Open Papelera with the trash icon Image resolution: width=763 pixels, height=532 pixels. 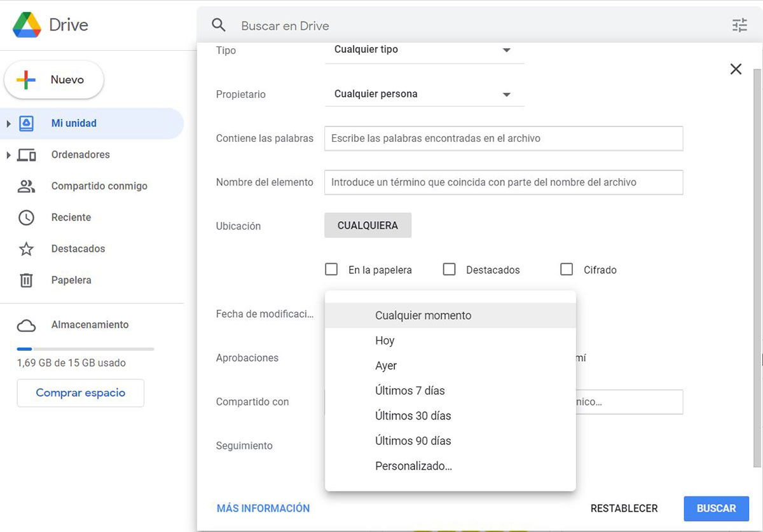(26, 280)
